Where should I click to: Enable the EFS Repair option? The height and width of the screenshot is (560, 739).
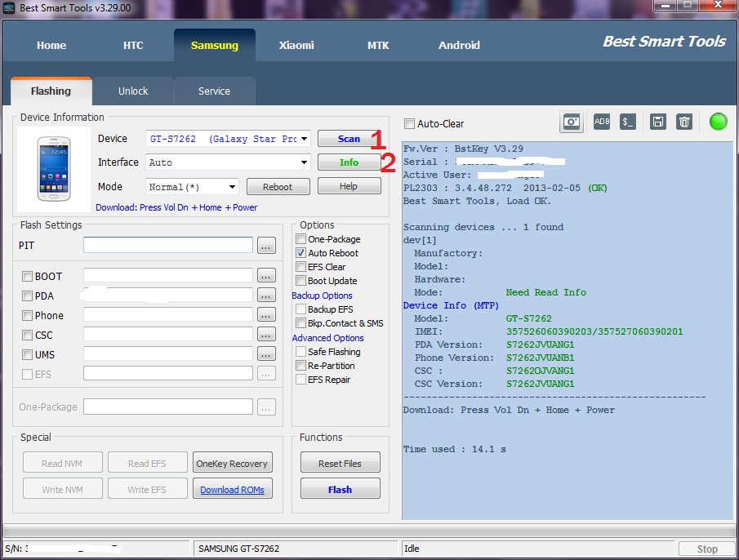(300, 380)
